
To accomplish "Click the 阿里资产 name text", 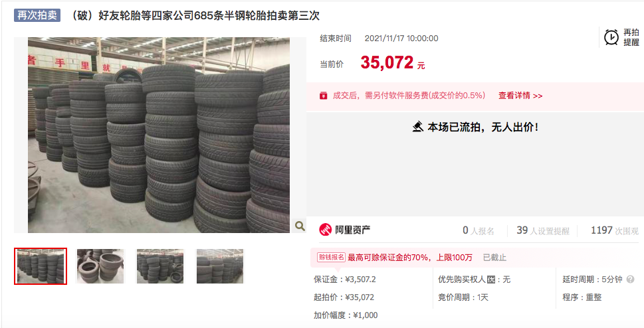I will point(352,230).
